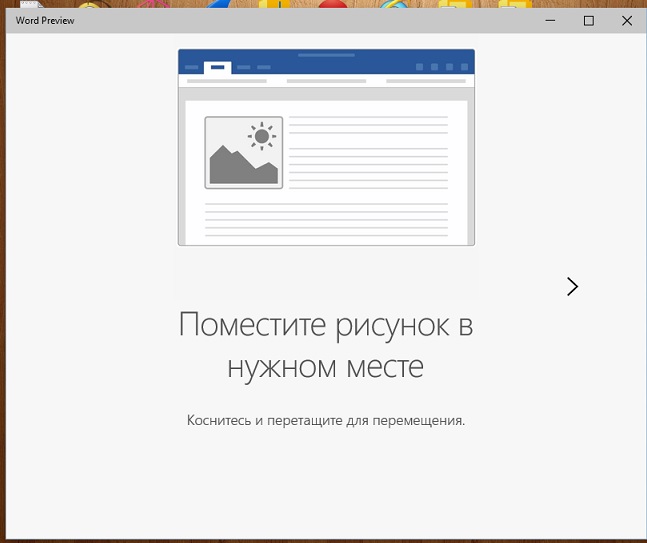647x543 pixels.
Task: Close the Word Preview window
Action: pyautogui.click(x=627, y=21)
